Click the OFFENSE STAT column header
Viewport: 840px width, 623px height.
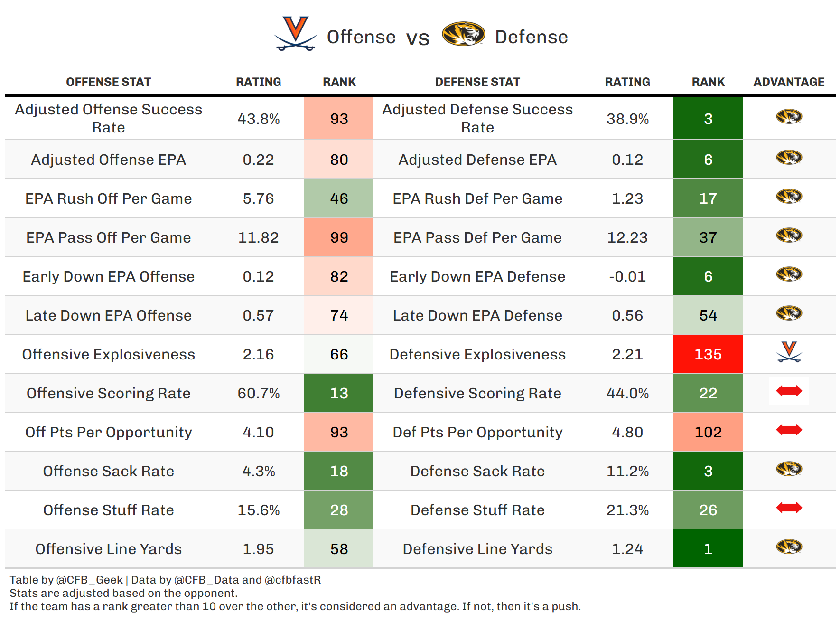[108, 82]
